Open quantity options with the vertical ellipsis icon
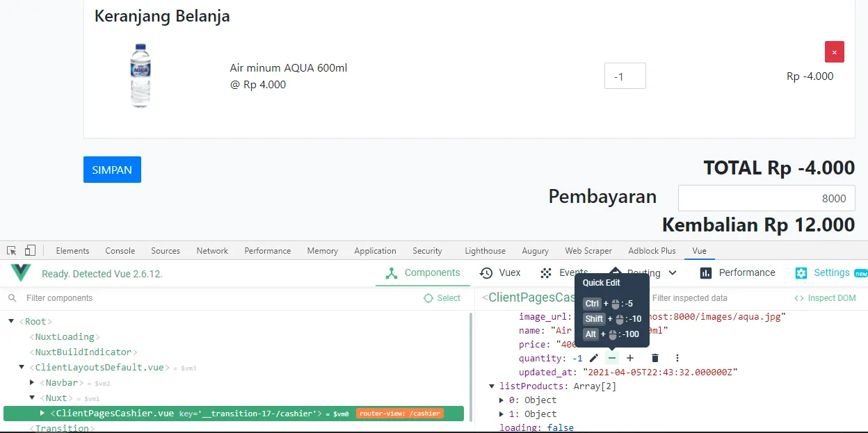The height and width of the screenshot is (433, 868). (x=677, y=357)
